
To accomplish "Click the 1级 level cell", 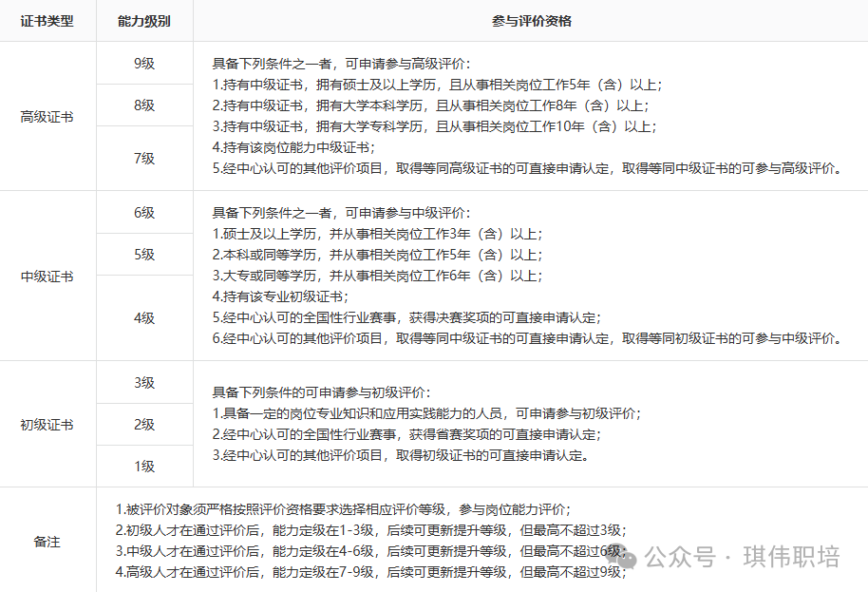I will click(144, 467).
